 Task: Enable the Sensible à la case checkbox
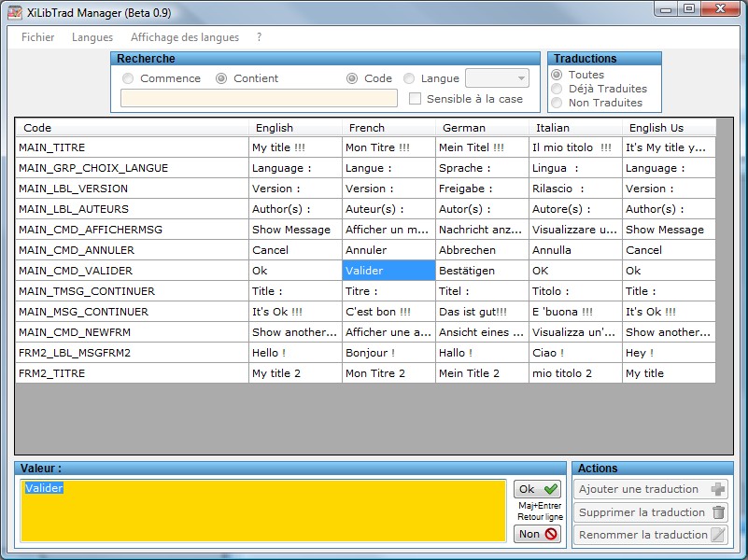(415, 99)
